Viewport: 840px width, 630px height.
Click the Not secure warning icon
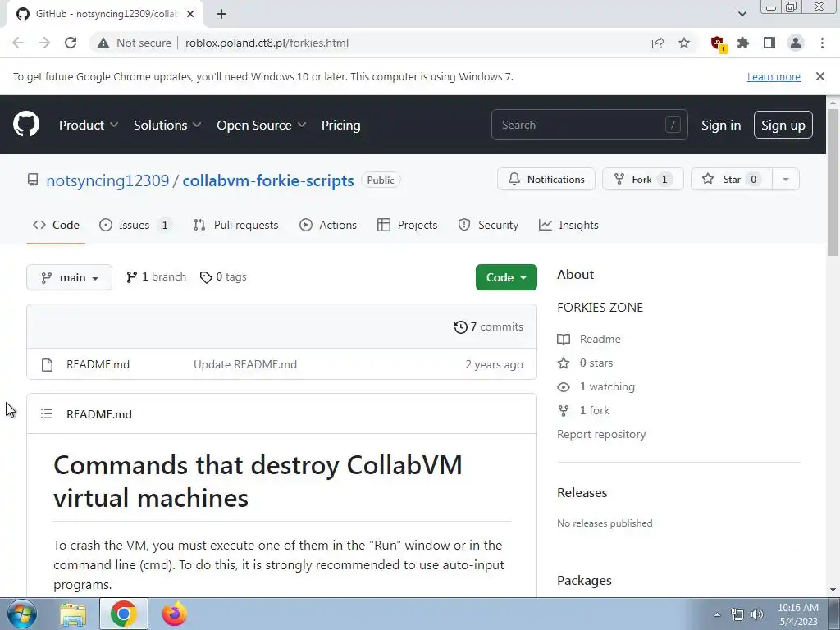pos(103,43)
